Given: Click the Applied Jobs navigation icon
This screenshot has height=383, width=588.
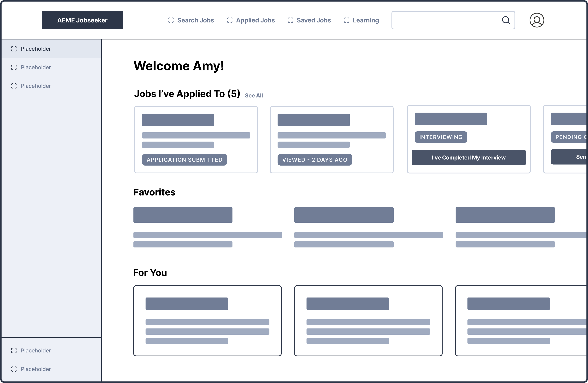Looking at the screenshot, I should [x=230, y=20].
